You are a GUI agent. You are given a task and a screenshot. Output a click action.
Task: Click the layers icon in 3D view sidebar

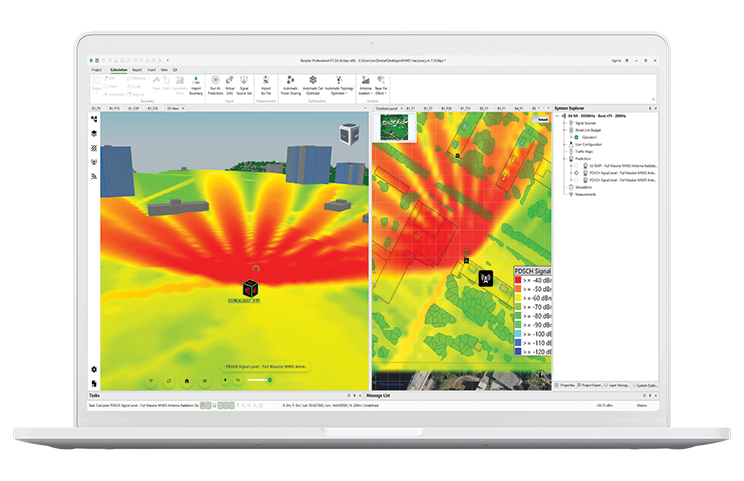[x=94, y=134]
